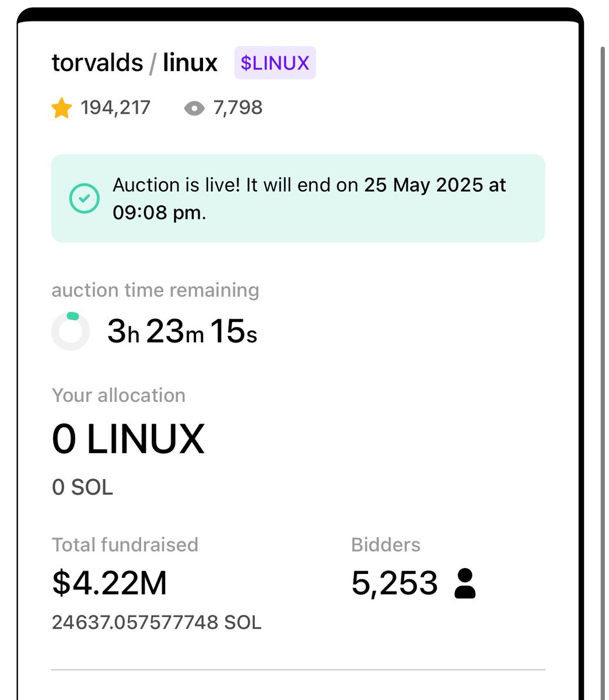Click the 24637.057577748 SOL amount
The image size is (609, 700).
[x=156, y=622]
